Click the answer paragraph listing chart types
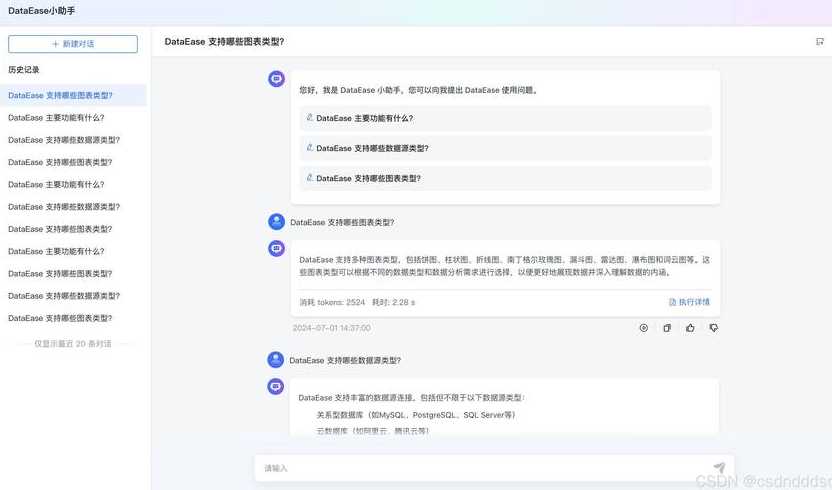Image resolution: width=832 pixels, height=490 pixels. [x=505, y=266]
